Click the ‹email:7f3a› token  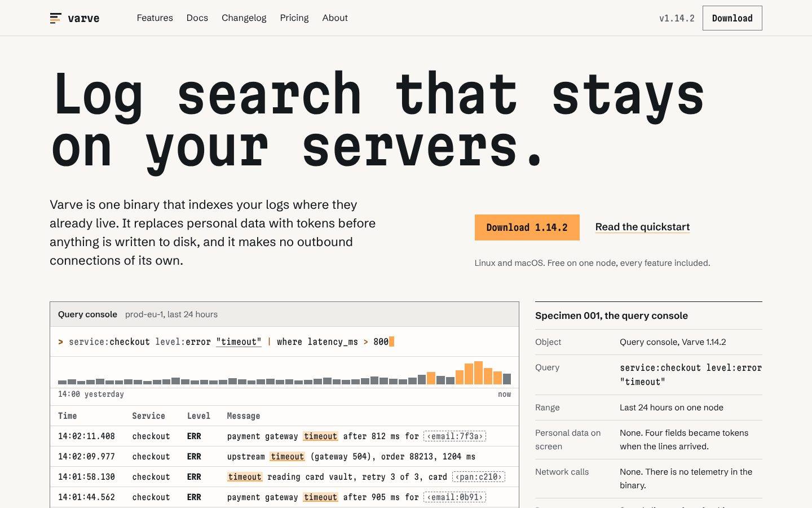point(454,436)
